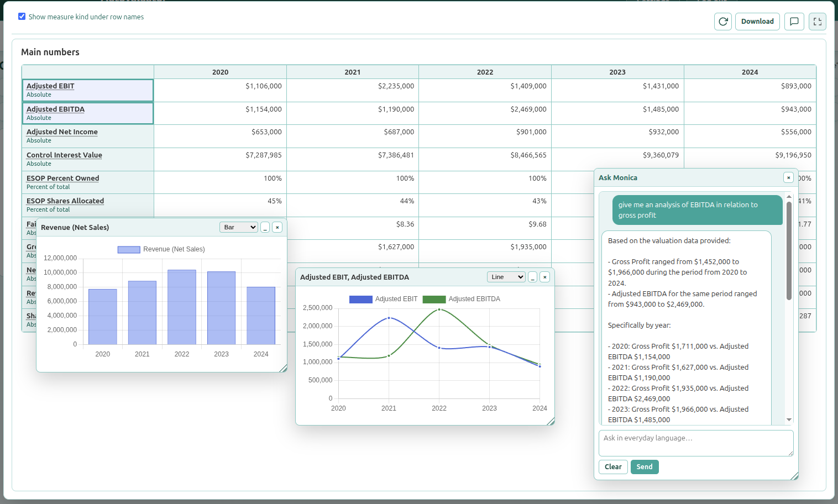Select the Adjusted Net Income row header
Image resolution: width=838 pixels, height=504 pixels.
click(x=88, y=136)
